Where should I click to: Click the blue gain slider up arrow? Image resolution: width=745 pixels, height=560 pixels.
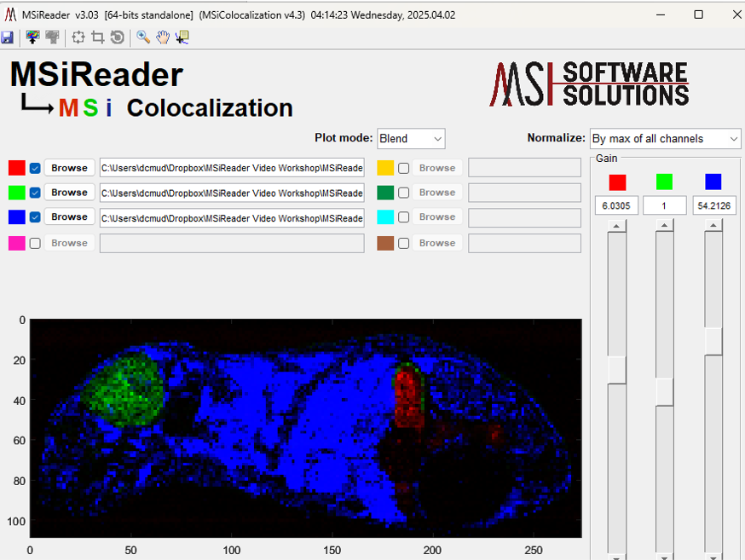(713, 226)
